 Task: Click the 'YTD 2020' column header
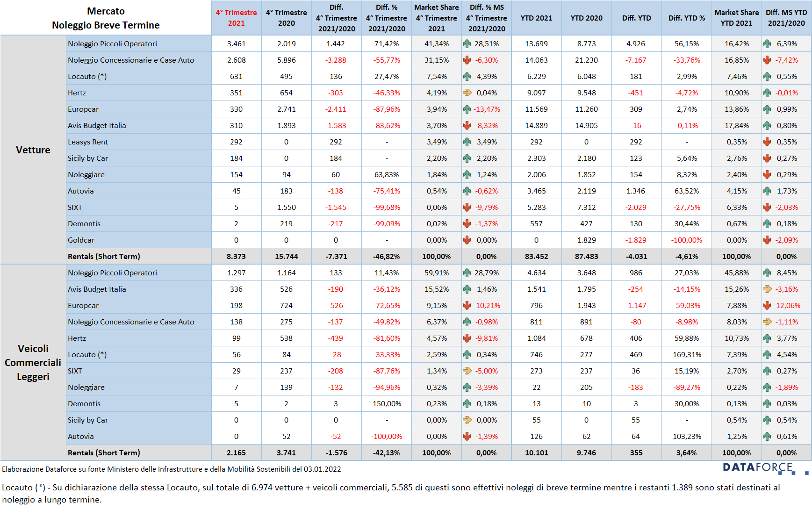[x=586, y=18]
